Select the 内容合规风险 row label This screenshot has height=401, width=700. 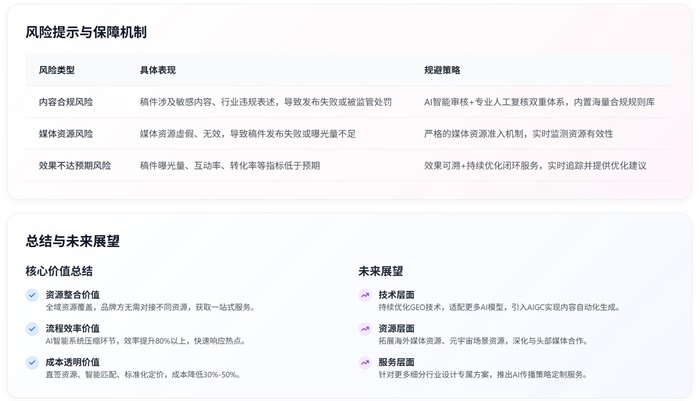66,102
